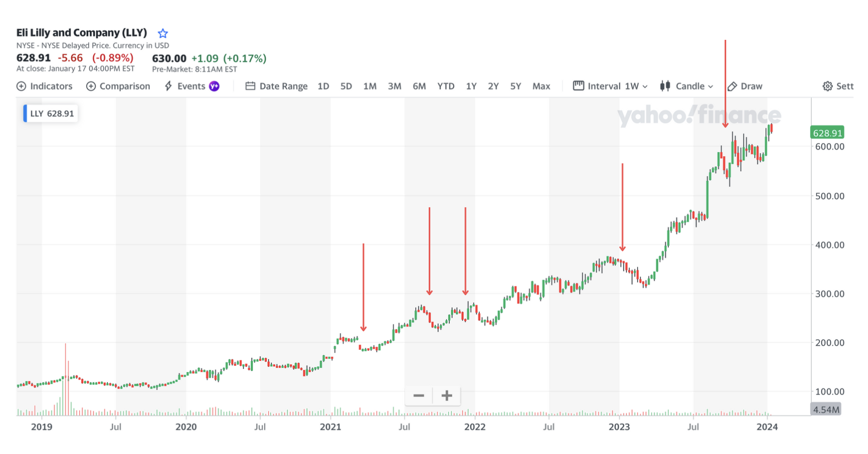Expand the Candle chart type dropdown

coord(686,86)
